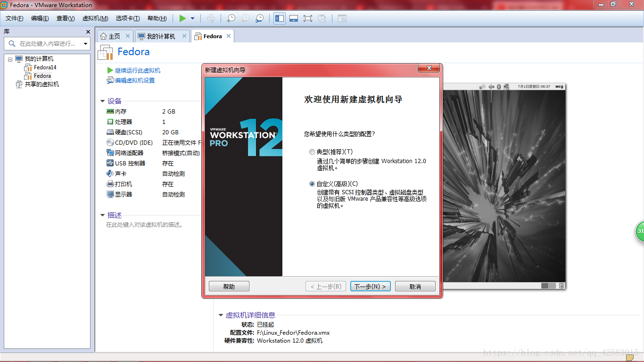This screenshot has height=362, width=644.
Task: Click the 声卡 sound card icon
Action: click(x=110, y=174)
